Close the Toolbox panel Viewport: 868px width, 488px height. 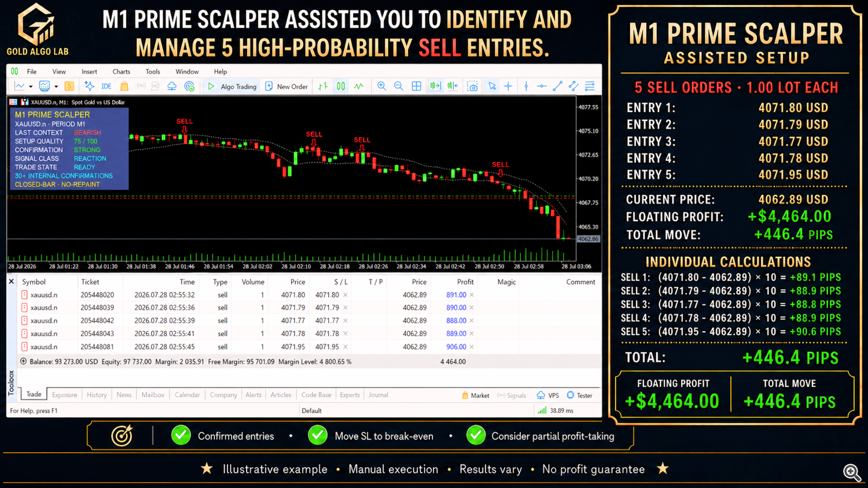(x=11, y=282)
